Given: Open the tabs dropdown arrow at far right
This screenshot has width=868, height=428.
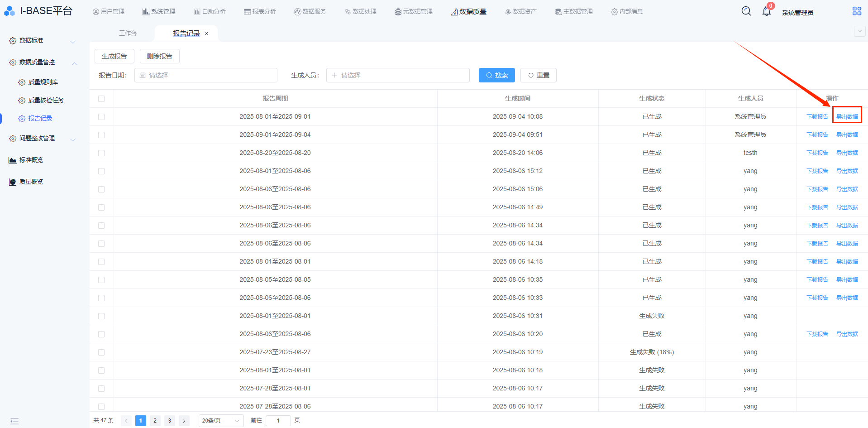Looking at the screenshot, I should coord(859,31).
